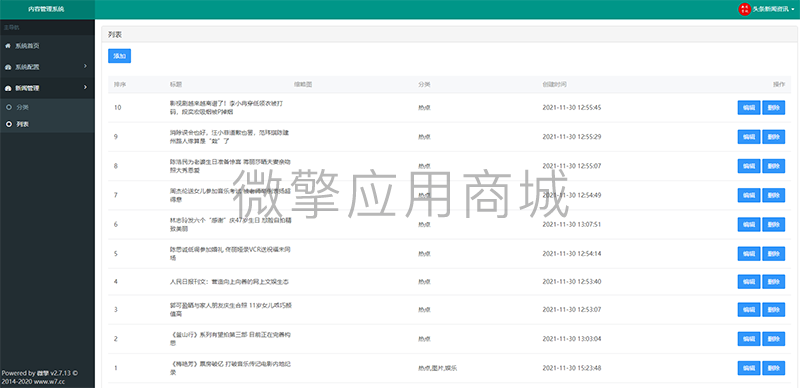Click timestamp 2021-11-30 12:55:07
Viewport: 800px width, 388px height.
[x=571, y=166]
